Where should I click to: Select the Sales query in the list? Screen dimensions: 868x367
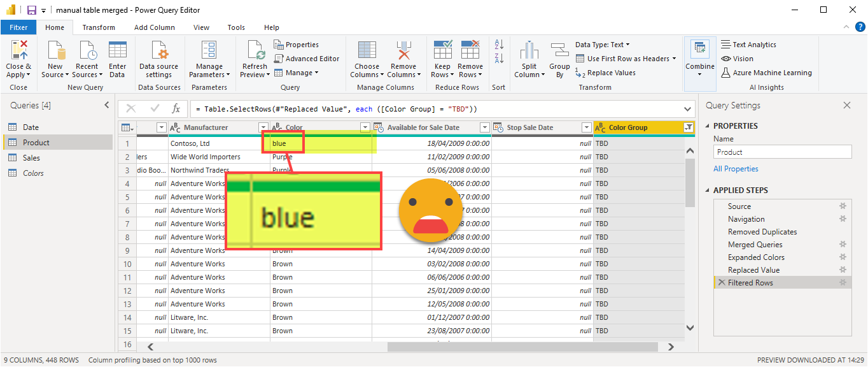[x=31, y=158]
